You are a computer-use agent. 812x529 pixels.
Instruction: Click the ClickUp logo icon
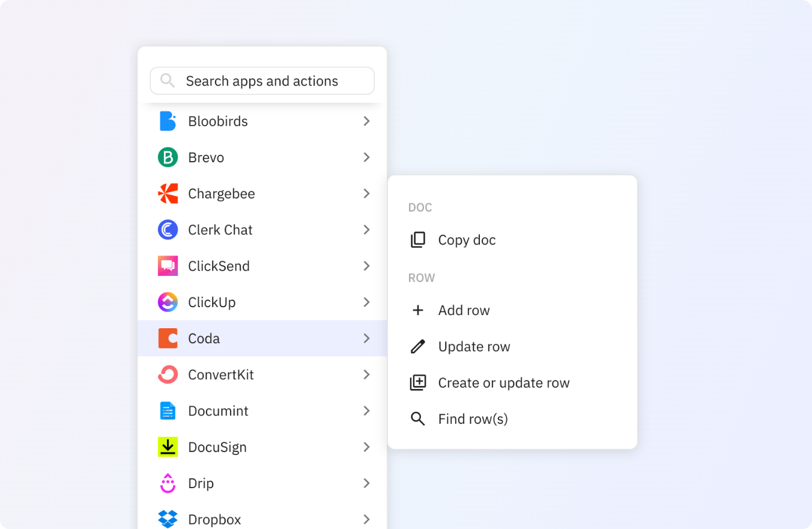tap(168, 302)
